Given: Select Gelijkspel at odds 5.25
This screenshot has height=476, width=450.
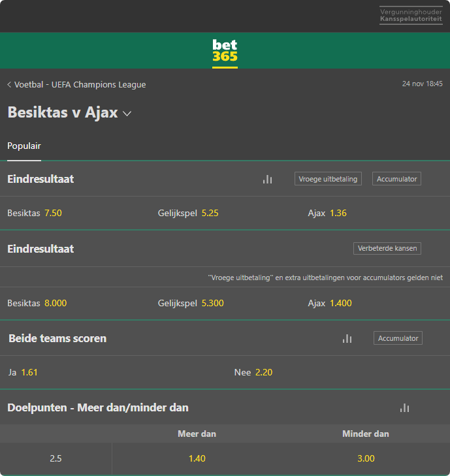Looking at the screenshot, I should tap(188, 213).
